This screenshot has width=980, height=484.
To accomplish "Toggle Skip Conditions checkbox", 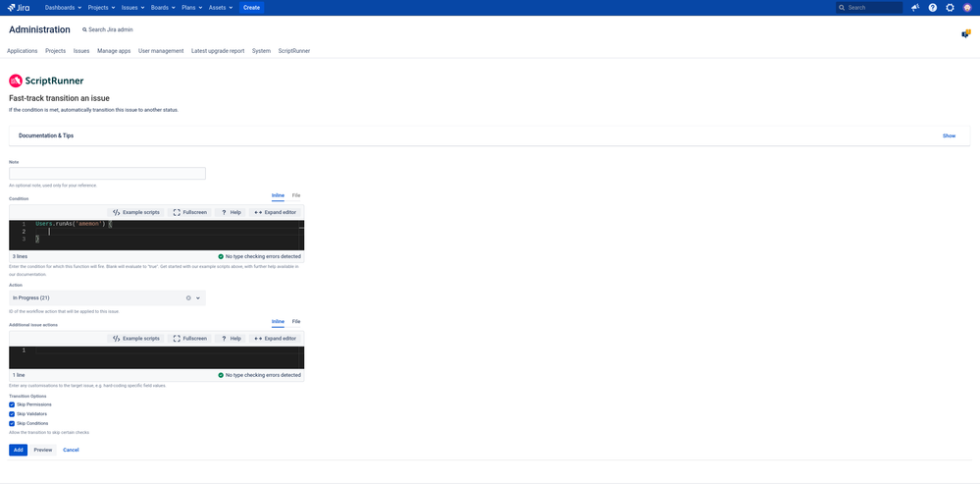I will [x=12, y=423].
